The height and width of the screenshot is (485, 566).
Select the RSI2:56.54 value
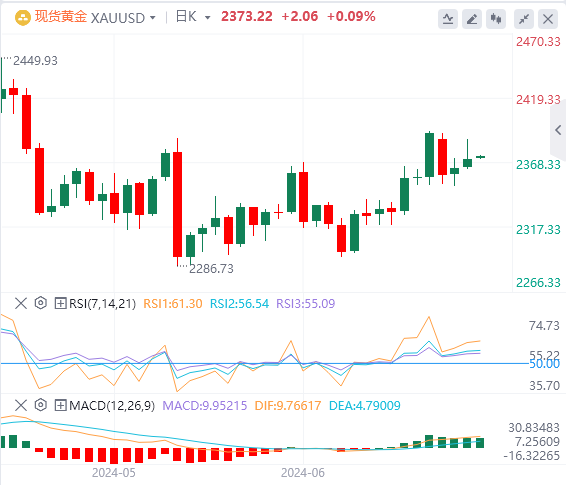point(239,304)
